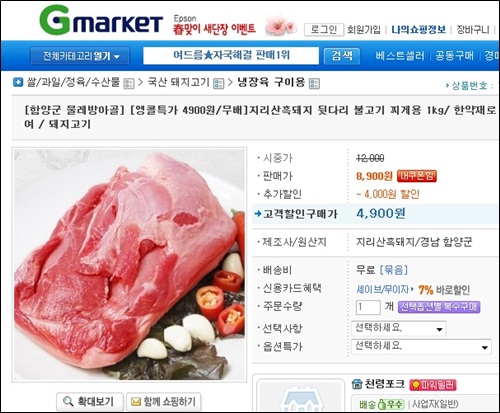
Task: Open the 베스트셀러 menu
Action: coord(400,56)
